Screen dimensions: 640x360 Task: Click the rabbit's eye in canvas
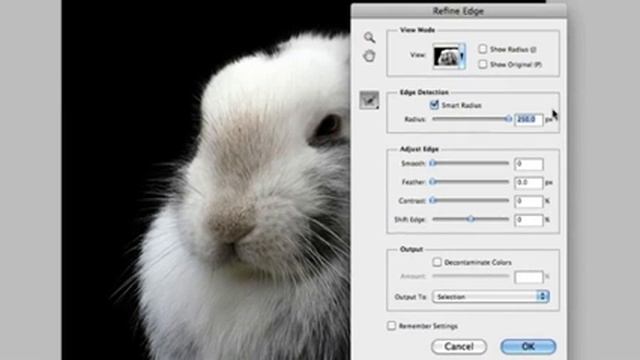(x=329, y=127)
